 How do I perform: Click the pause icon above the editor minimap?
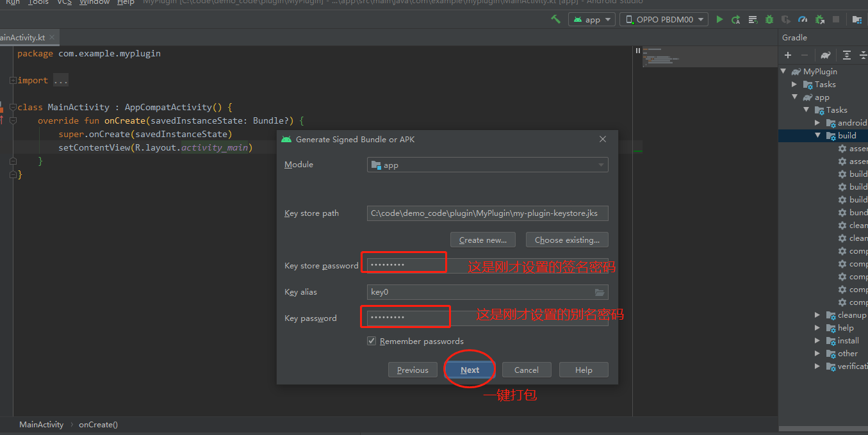click(637, 50)
